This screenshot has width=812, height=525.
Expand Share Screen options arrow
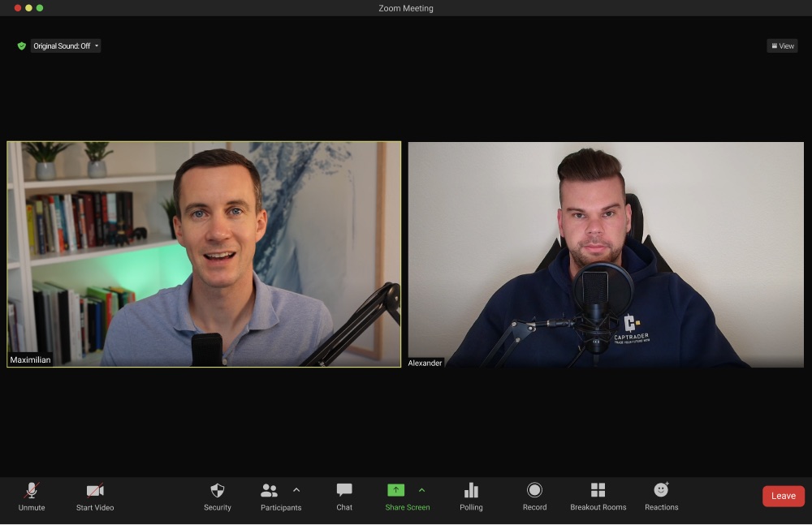click(x=421, y=490)
